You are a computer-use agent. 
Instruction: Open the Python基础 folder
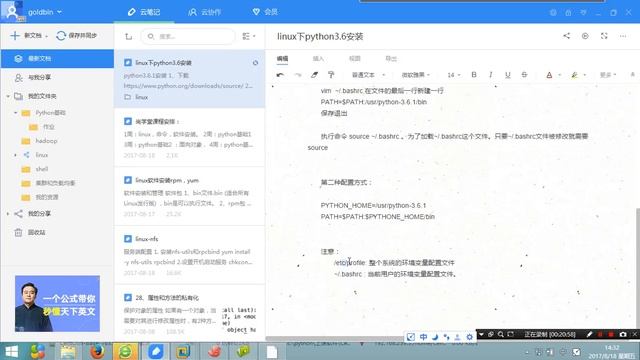(50, 113)
